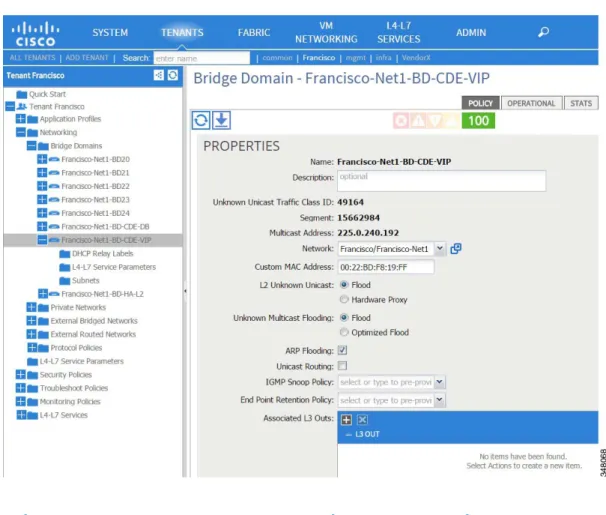Open the common tenant link
Screen dimensions: 606x515
[277, 58]
